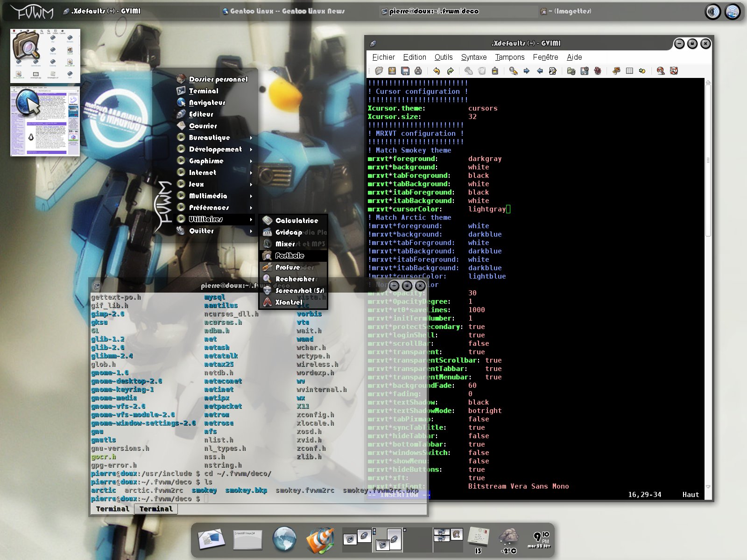The width and height of the screenshot is (747, 560).
Task: Click the Open file icon in GVim toolbar
Action: click(x=379, y=71)
